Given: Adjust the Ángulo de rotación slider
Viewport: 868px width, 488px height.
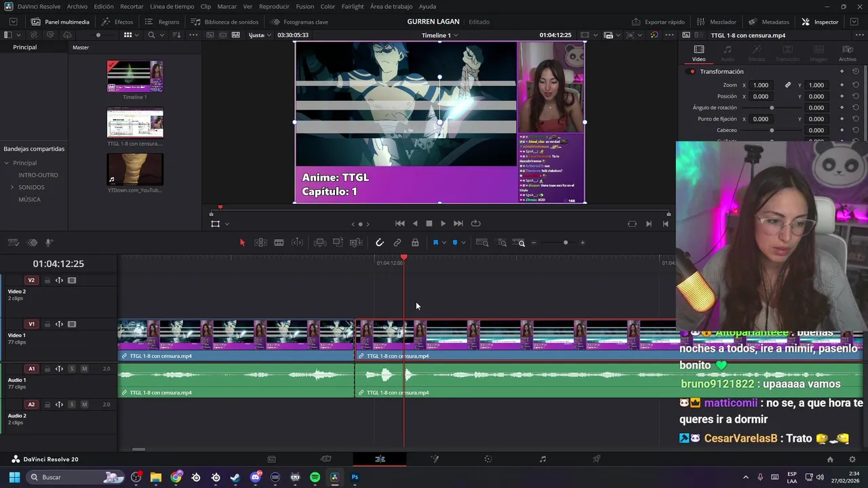Looking at the screenshot, I should tap(772, 108).
